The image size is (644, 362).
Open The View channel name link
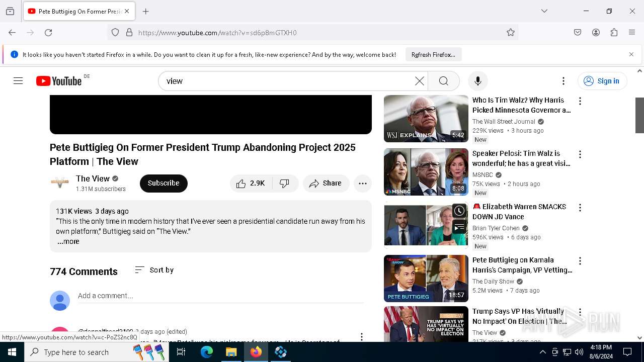coord(93,178)
